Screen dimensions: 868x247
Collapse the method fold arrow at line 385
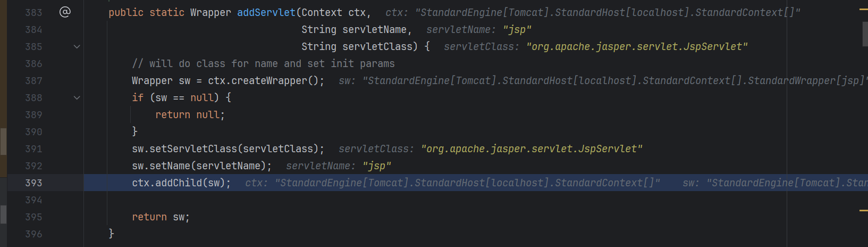pos(77,47)
